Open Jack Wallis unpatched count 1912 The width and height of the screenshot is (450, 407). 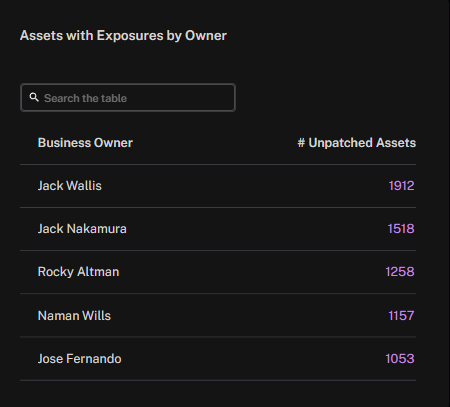click(x=401, y=186)
